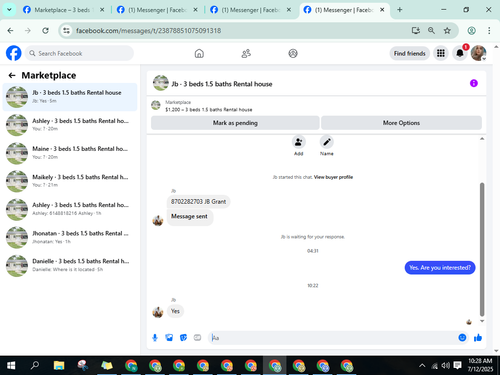Close the Marketplace – 3 beds tab
This screenshot has height=375, width=500.
(x=102, y=10)
